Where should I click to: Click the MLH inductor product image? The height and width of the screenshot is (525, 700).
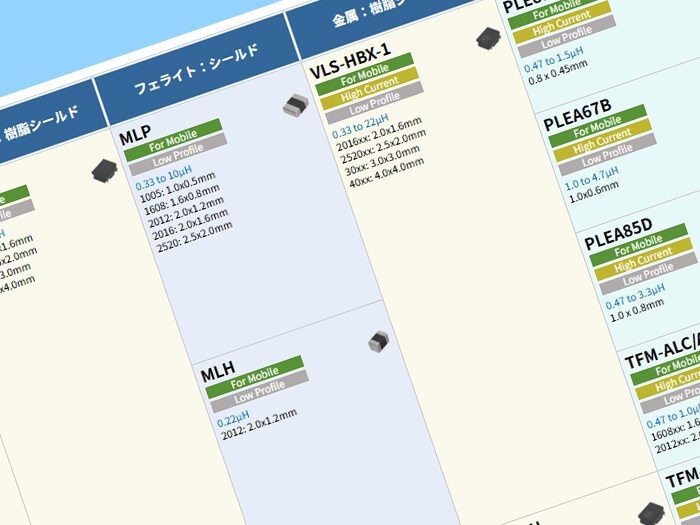coord(379,342)
